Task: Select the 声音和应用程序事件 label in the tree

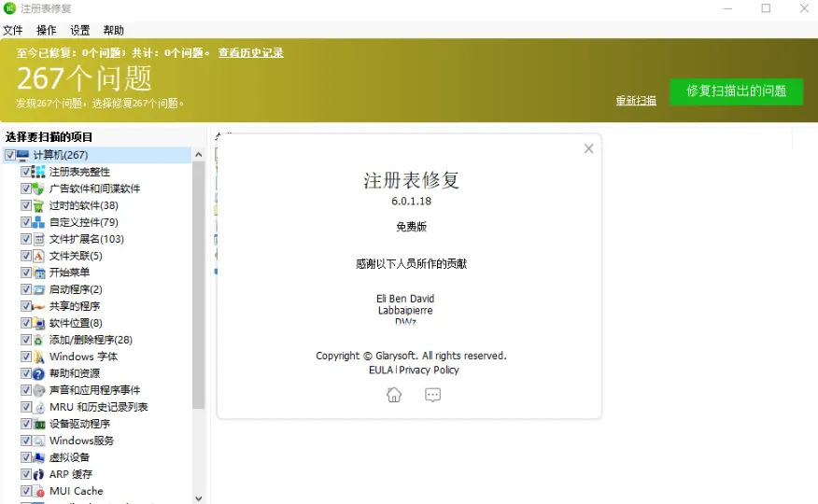Action: (x=95, y=390)
